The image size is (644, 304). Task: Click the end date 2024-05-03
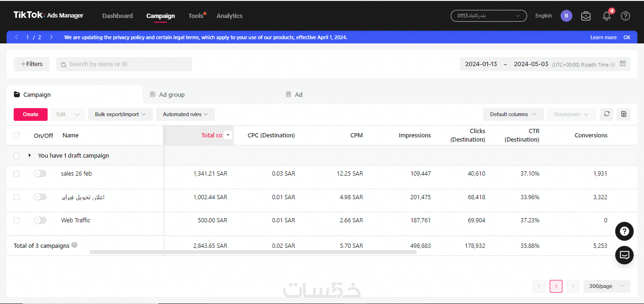point(531,64)
